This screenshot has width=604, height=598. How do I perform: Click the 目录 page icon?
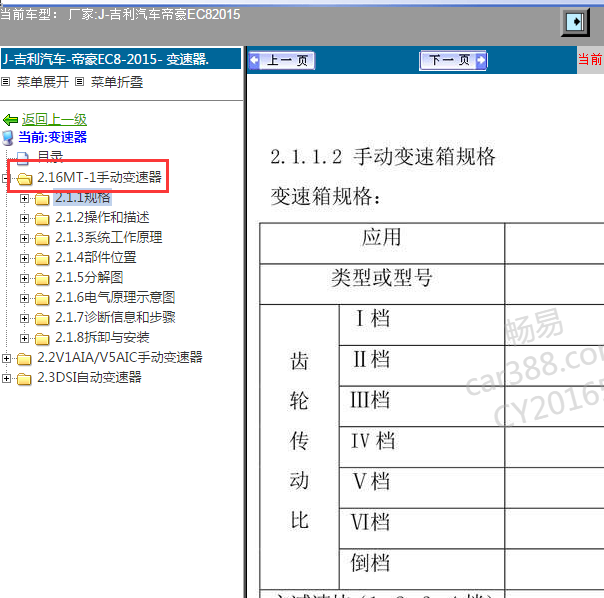22,158
